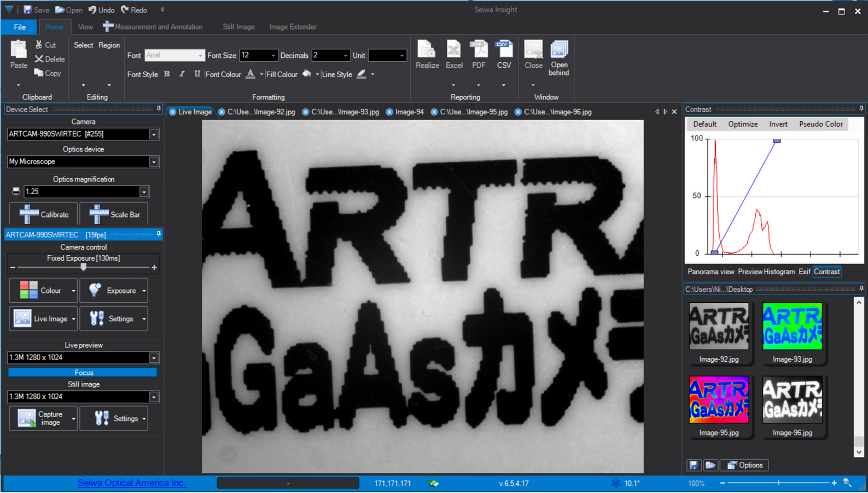Switch to the Image Extender tab
This screenshot has height=493, width=868.
(293, 26)
